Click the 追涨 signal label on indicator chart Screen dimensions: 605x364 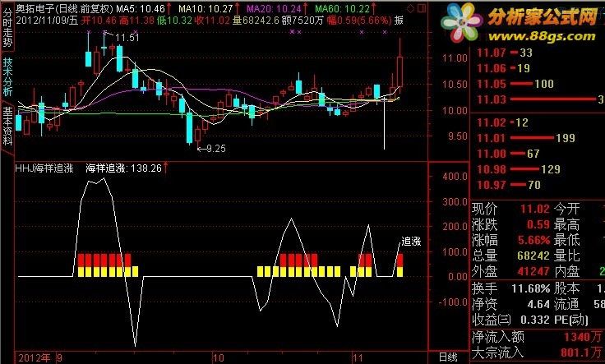[x=411, y=242]
